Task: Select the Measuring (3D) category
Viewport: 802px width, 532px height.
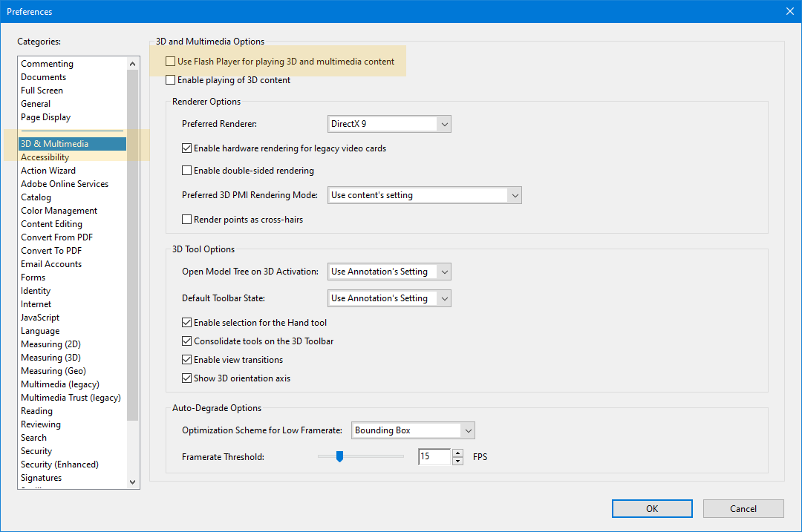Action: pos(50,357)
